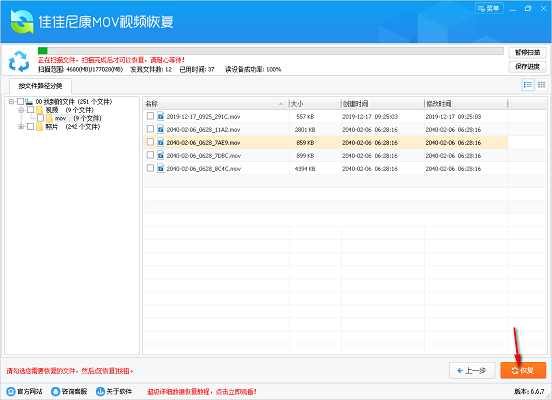Check the box for 2040-02-06_0628_7DBC.mov
The image size is (552, 400).
(150, 155)
